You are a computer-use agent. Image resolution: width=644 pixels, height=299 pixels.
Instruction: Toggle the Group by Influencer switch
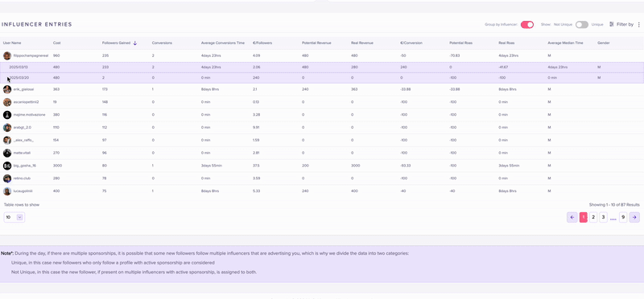tap(527, 25)
